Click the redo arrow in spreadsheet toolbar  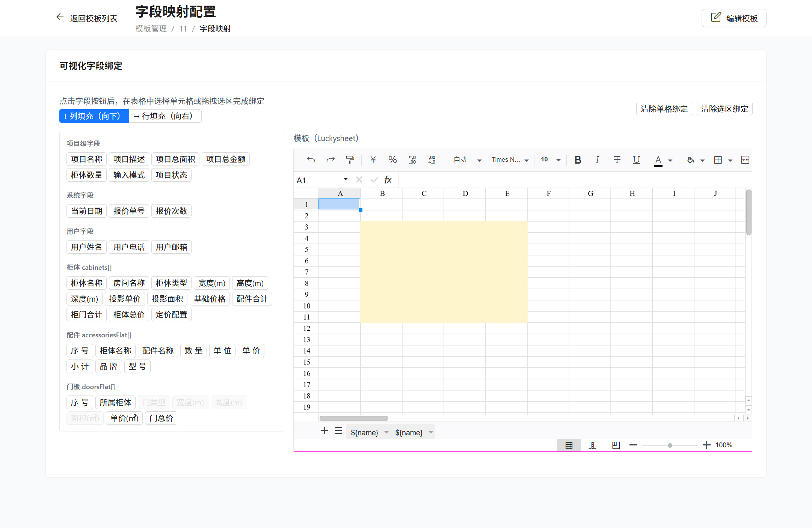pyautogui.click(x=331, y=160)
